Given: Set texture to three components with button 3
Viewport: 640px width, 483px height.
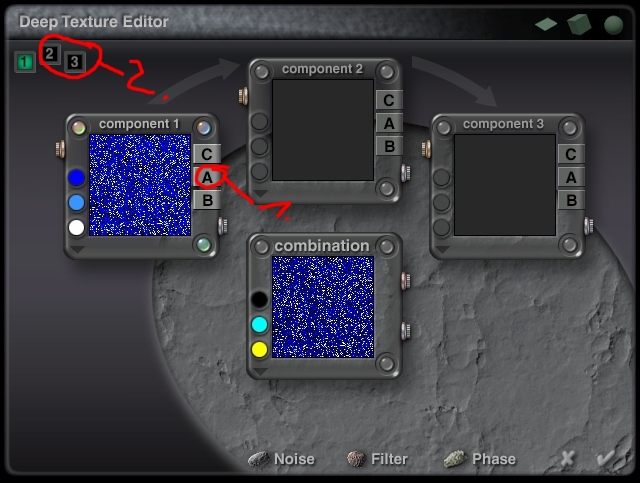Looking at the screenshot, I should (74, 62).
